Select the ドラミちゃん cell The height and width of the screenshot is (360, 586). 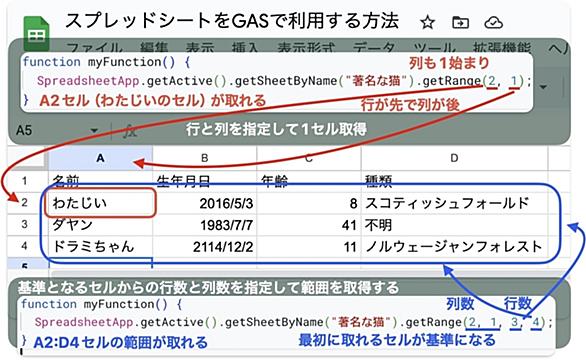[100, 246]
